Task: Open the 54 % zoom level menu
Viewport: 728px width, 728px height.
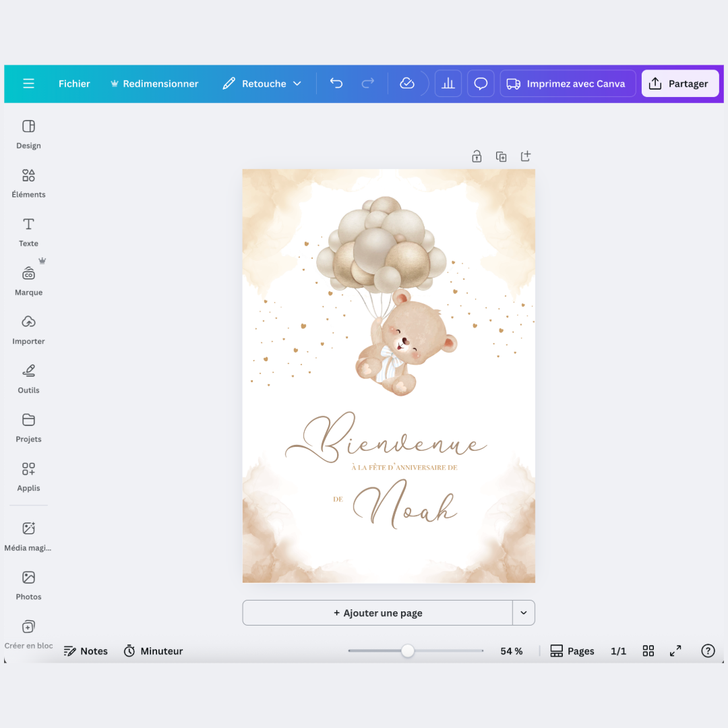Action: 512,651
